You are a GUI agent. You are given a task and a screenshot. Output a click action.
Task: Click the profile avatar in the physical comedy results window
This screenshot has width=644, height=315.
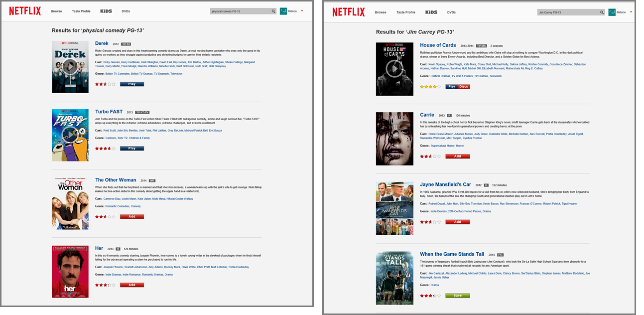pos(283,11)
